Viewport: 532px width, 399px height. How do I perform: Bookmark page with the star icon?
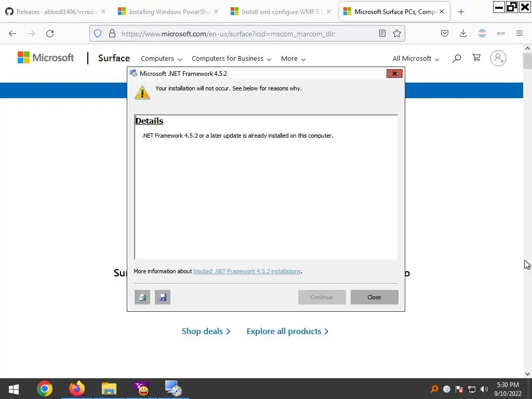pyautogui.click(x=396, y=33)
